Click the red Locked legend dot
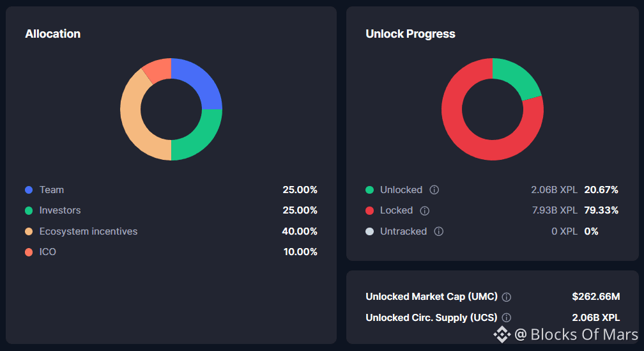Screen dimensions: 644x351 pos(369,210)
